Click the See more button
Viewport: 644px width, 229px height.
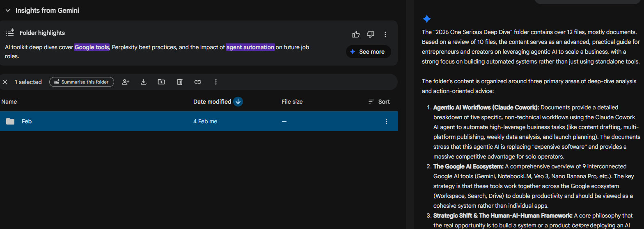point(368,52)
